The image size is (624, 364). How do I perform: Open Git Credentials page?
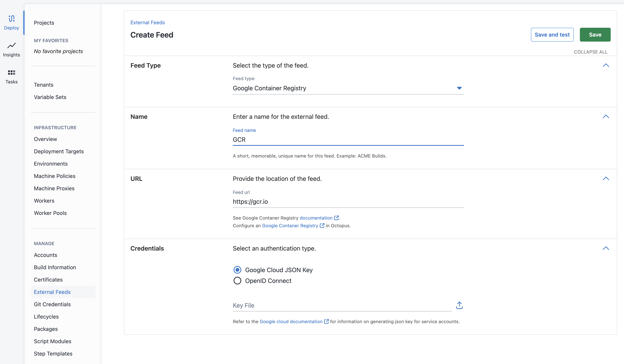click(x=52, y=304)
